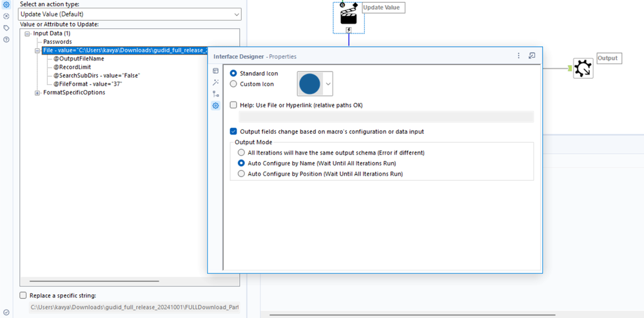Open Tree View icon in Interface Designer
Screen dimensions: 644x318
coord(215,94)
